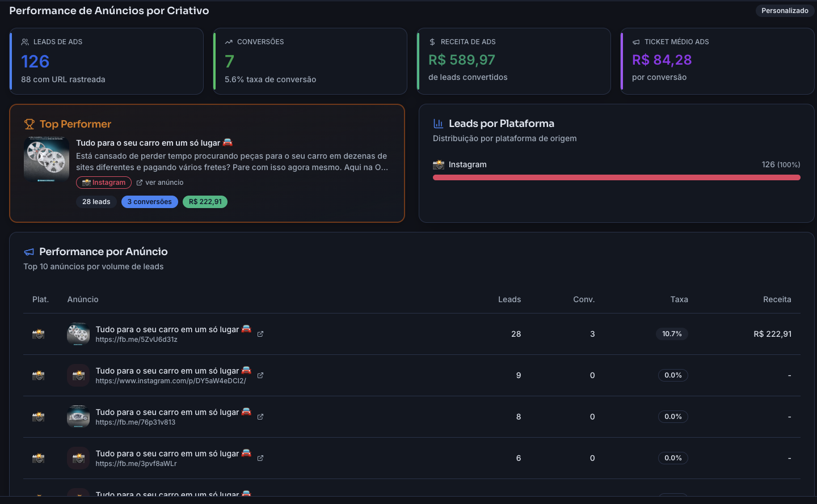
Task: Click the https://fb.me/5ZvU6d31z URL text
Action: 136,340
